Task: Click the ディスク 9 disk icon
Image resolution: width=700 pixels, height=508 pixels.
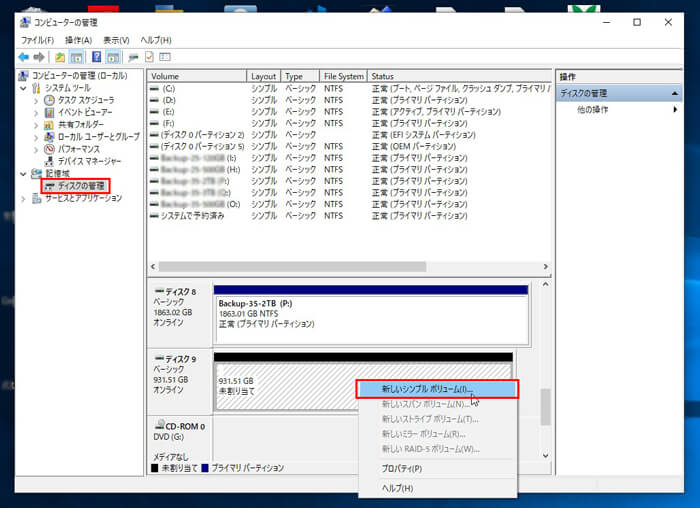Action: click(x=159, y=358)
